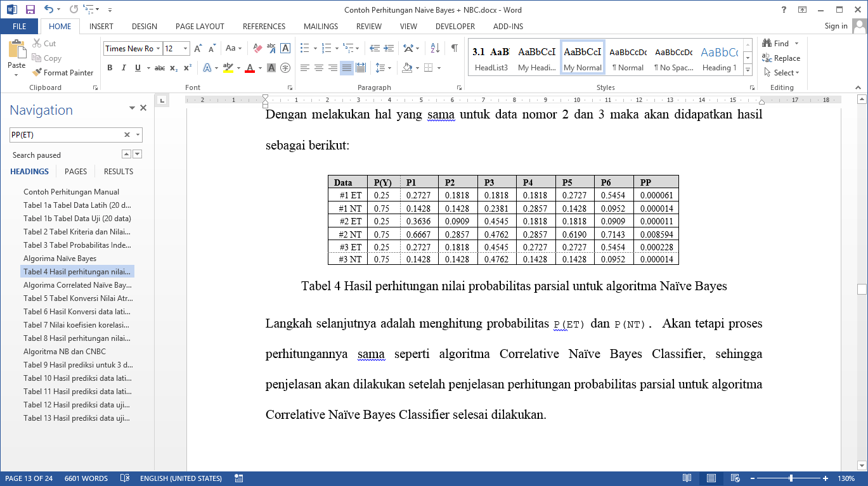Image resolution: width=868 pixels, height=486 pixels.
Task: Click the Grow Font icon
Action: 198,48
